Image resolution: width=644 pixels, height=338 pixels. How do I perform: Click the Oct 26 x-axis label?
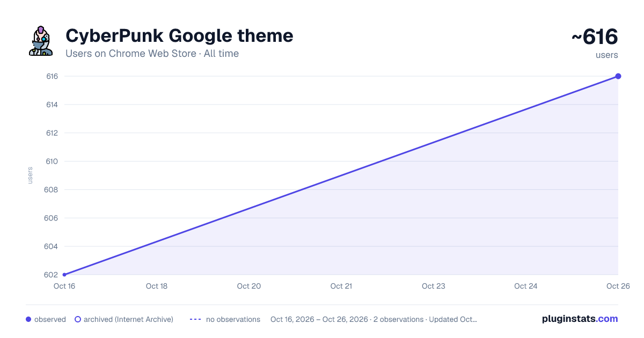coord(617,286)
